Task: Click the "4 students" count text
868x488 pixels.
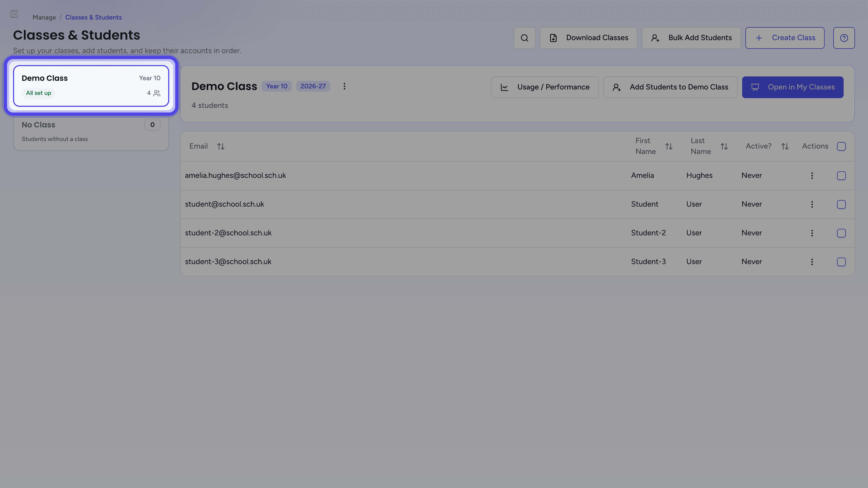Action: [210, 105]
